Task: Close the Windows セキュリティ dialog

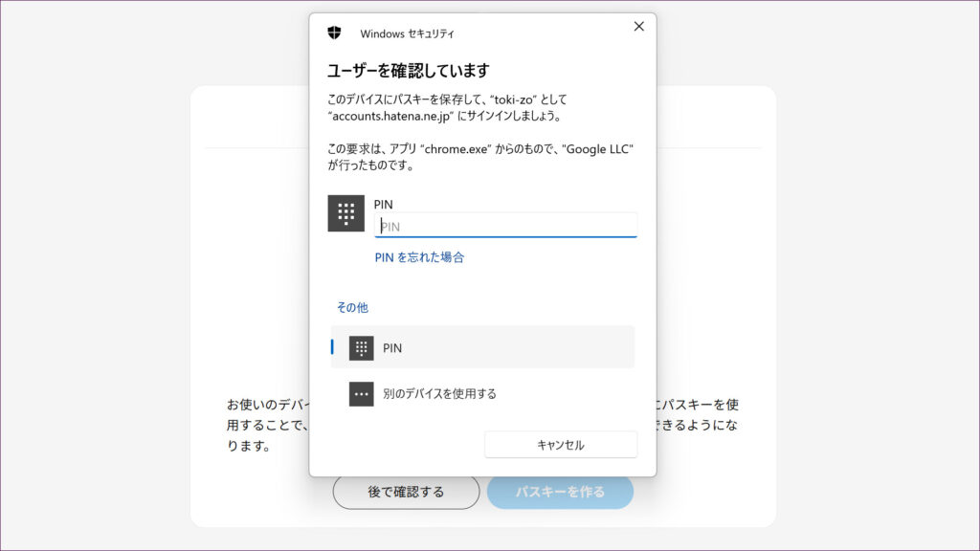Action: (x=639, y=27)
